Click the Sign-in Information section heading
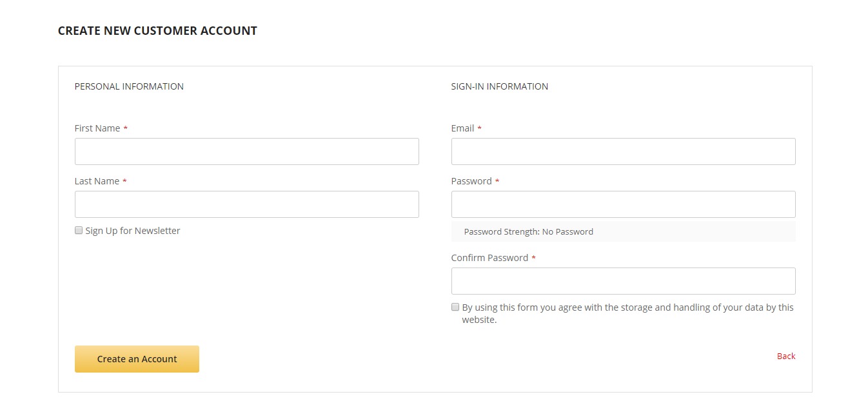This screenshot has height=399, width=868. point(500,86)
